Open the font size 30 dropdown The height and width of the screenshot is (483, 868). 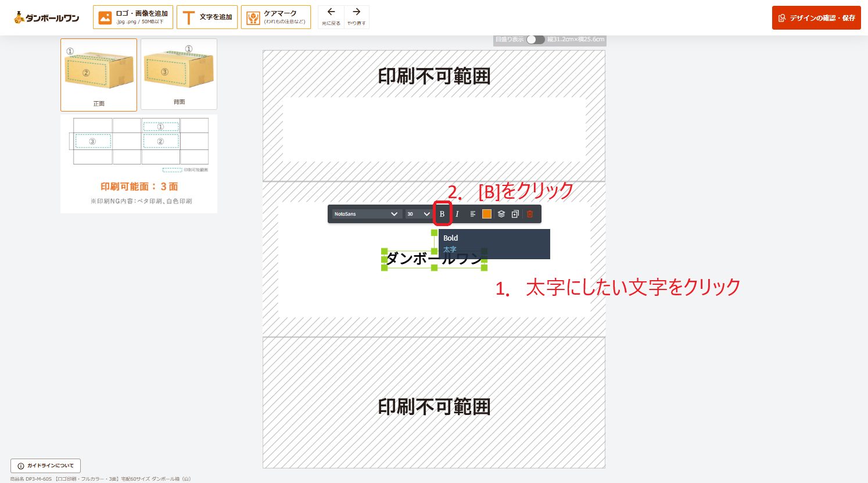pos(418,214)
